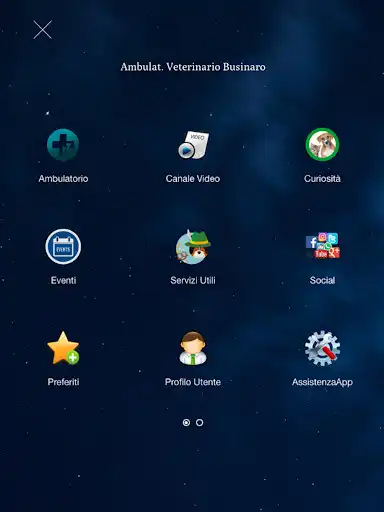The image size is (384, 512).
Task: Tap the Ambulatorio text label
Action: click(63, 179)
